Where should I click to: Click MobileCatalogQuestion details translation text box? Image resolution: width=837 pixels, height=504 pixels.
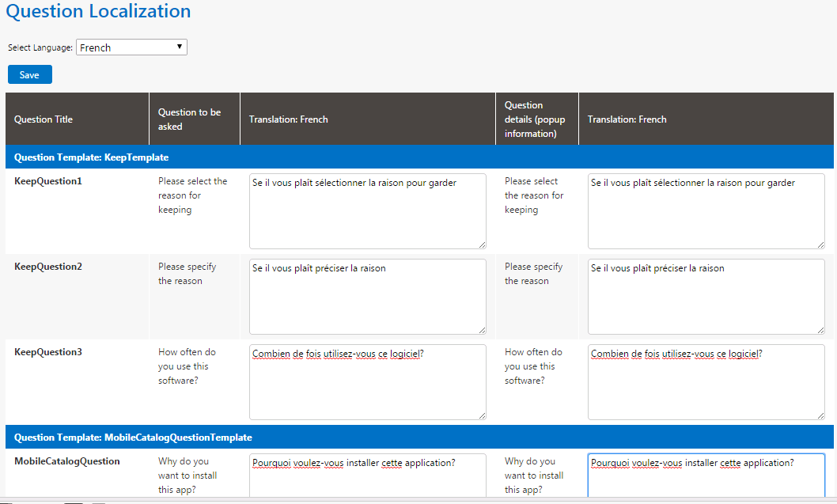click(x=706, y=475)
